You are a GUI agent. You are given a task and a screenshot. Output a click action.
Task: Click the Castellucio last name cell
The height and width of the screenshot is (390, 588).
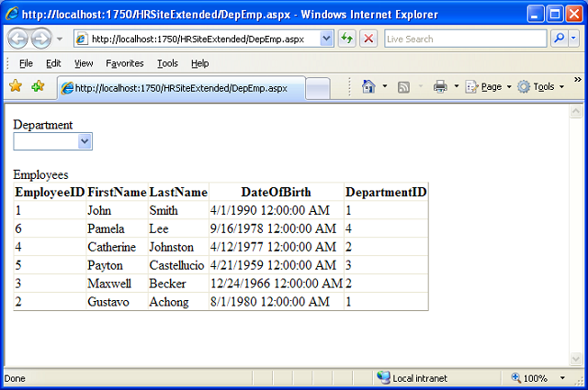[x=176, y=265]
